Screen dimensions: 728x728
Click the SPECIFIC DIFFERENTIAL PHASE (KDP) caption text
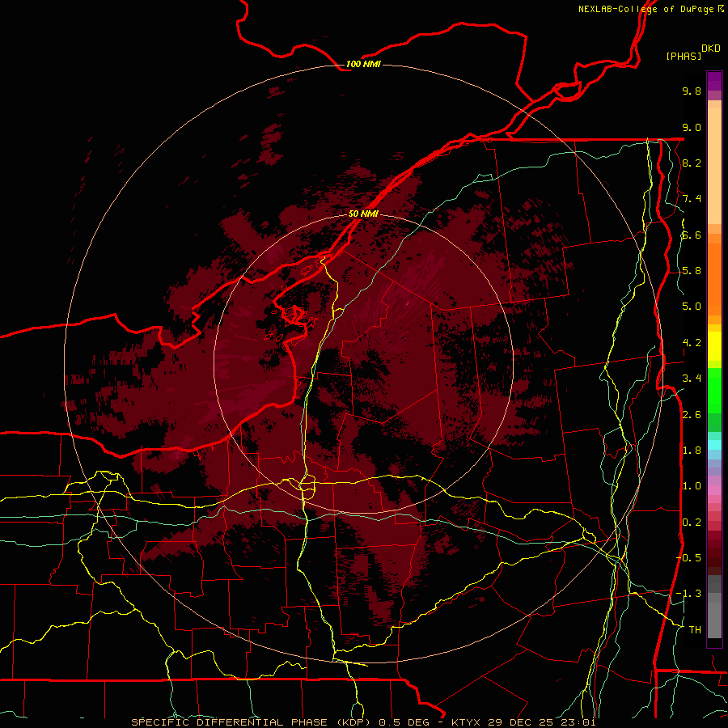(252, 722)
